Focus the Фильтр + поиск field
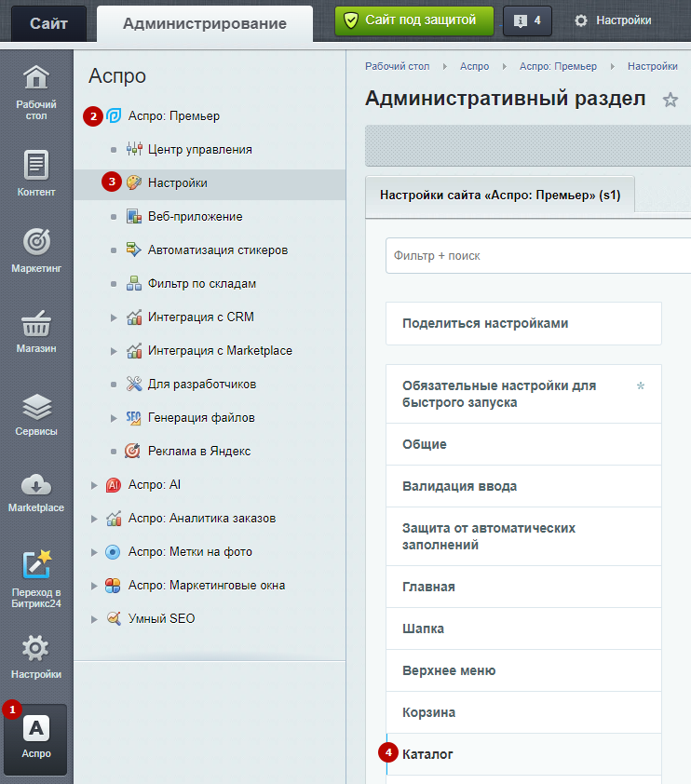This screenshot has height=784, width=691. pos(538,255)
